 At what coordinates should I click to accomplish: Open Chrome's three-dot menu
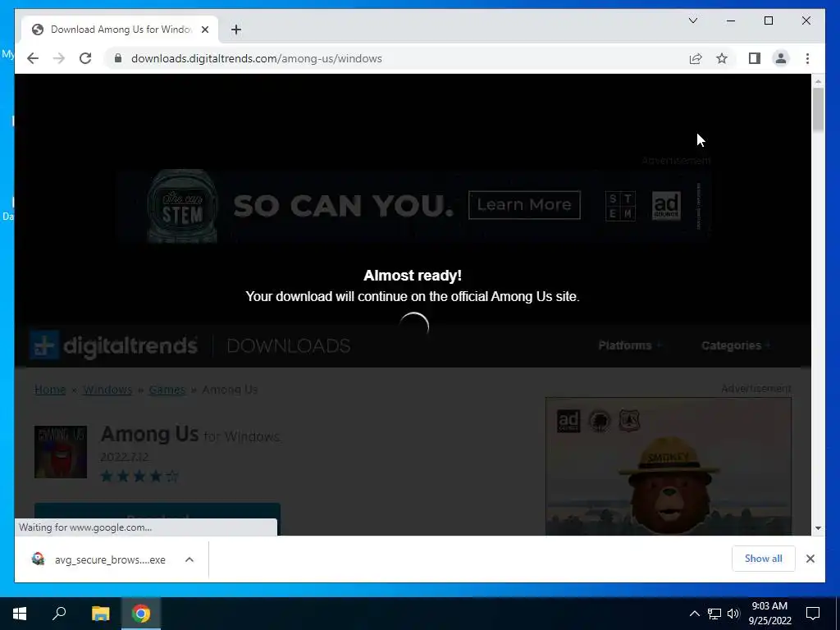[x=807, y=58]
